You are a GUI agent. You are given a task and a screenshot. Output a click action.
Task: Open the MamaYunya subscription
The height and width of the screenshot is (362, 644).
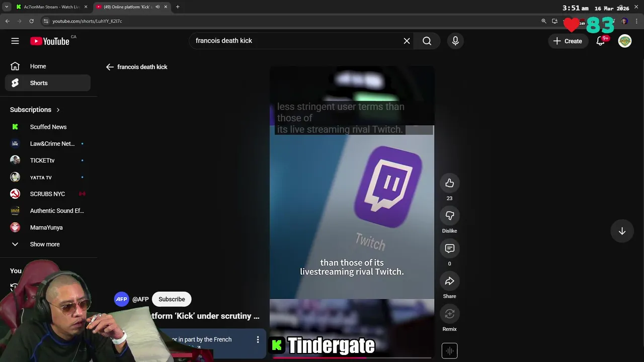(x=48, y=228)
